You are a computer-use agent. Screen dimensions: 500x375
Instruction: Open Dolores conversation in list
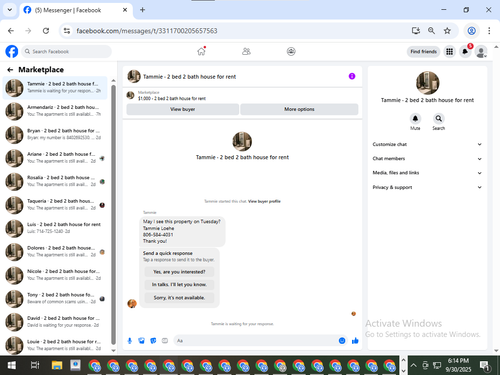(55, 251)
